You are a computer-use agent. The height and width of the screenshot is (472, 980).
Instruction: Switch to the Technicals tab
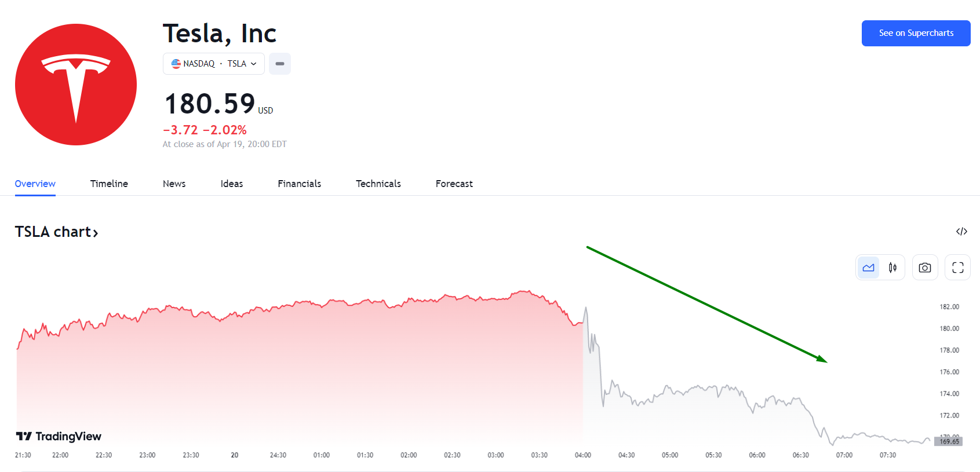[378, 184]
